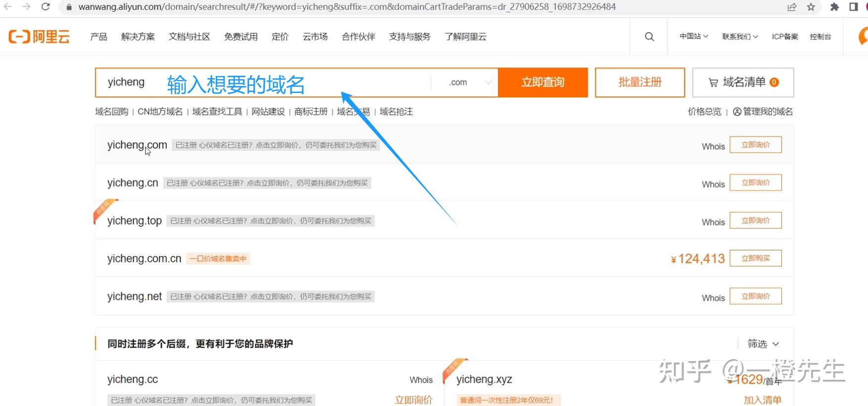This screenshot has width=868, height=406.
Task: Open the 域名清单 cart button
Action: click(x=743, y=82)
